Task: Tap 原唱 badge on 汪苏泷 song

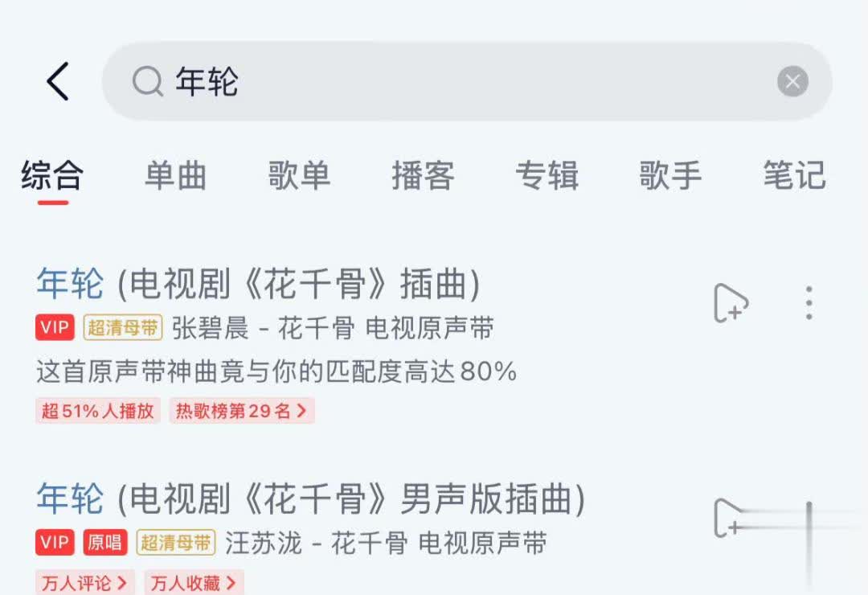Action: [105, 543]
